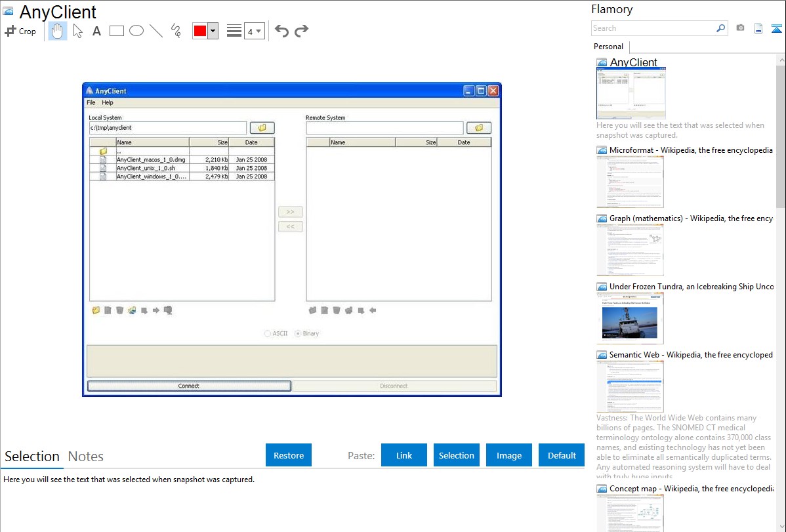Switch to the Selection tab
786x532 pixels.
[32, 457]
